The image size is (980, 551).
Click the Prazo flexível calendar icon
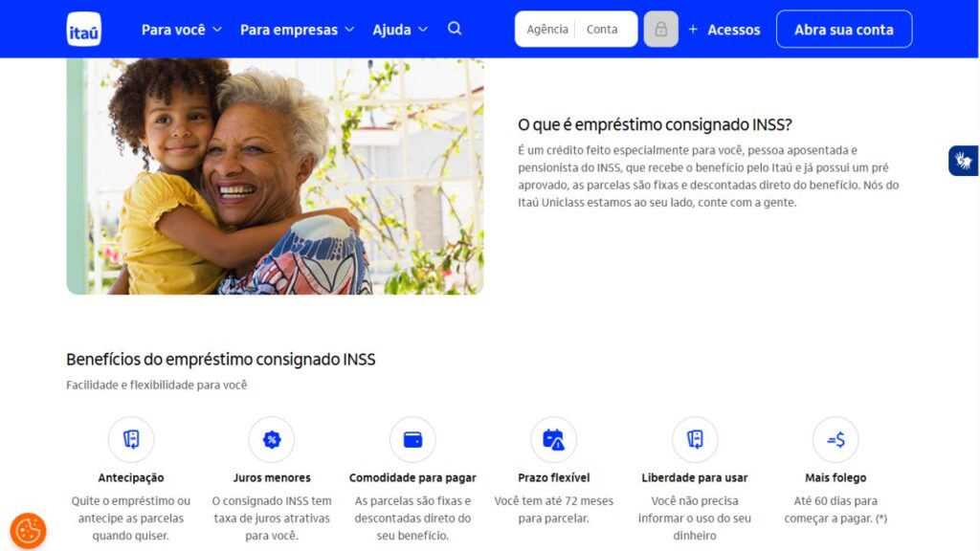554,439
